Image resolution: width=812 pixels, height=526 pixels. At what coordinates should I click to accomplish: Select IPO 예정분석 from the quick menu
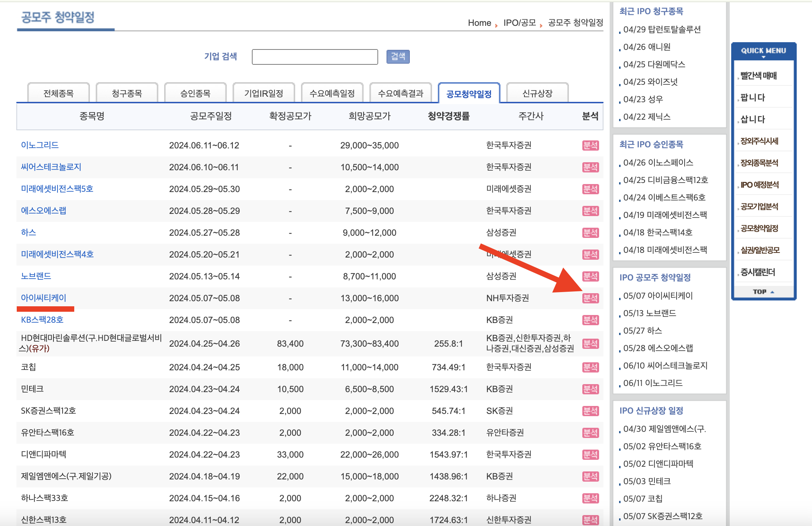pos(760,185)
